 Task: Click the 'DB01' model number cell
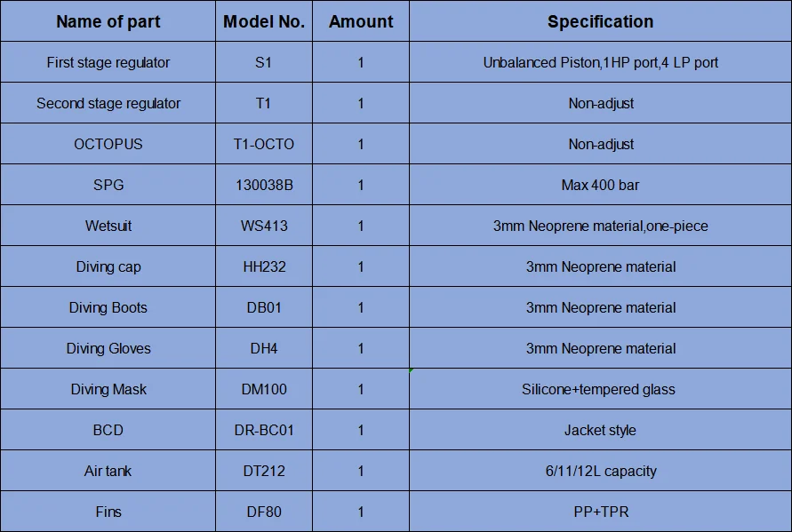264,307
